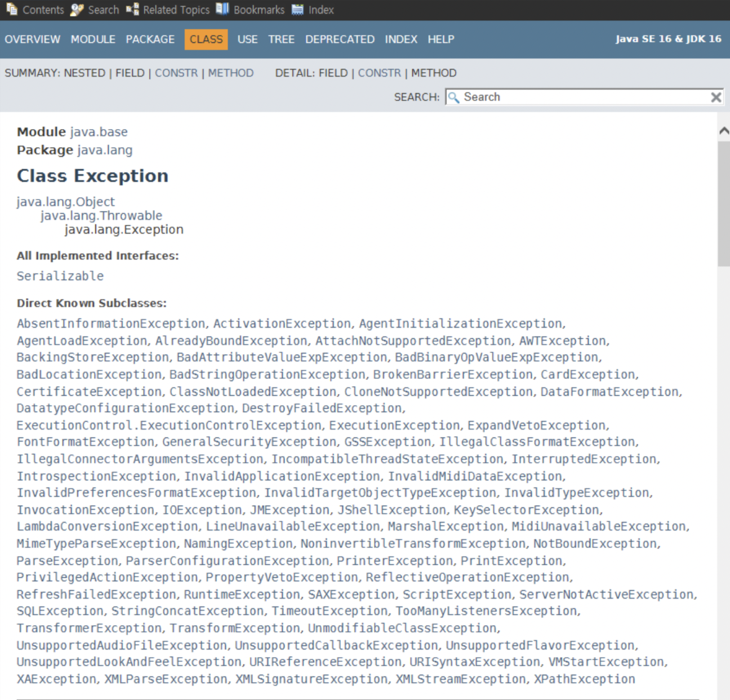Open Related Topics icon
This screenshot has width=730, height=700.
(x=132, y=10)
